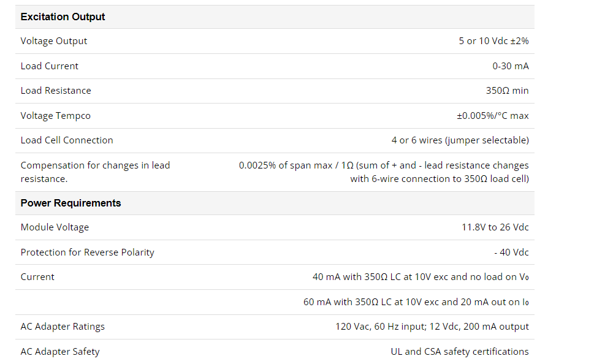Click the Excitation Output section header
Viewport: 613px width, 364px height.
[x=63, y=17]
